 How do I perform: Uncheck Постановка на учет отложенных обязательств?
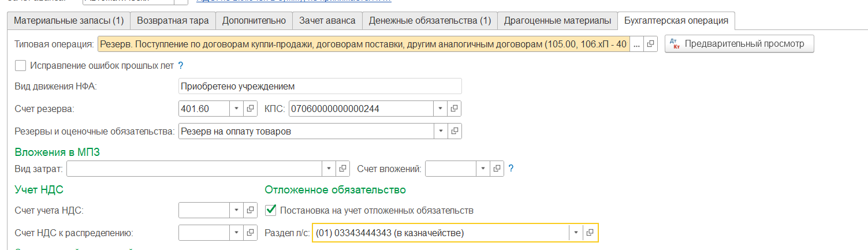(270, 210)
